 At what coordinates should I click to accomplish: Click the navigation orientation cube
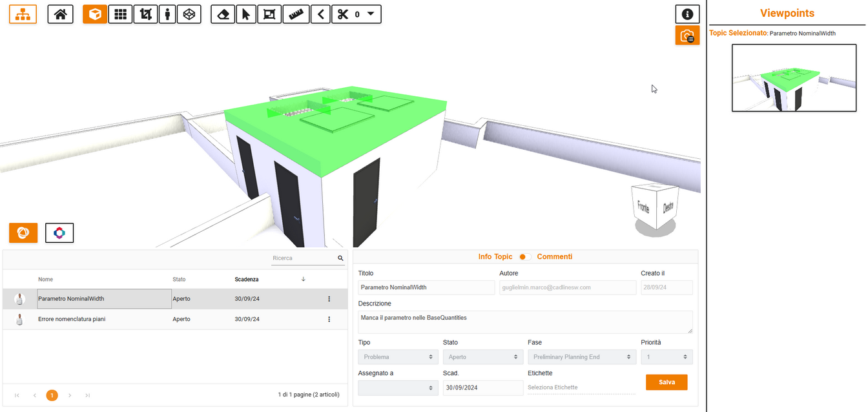click(x=656, y=208)
